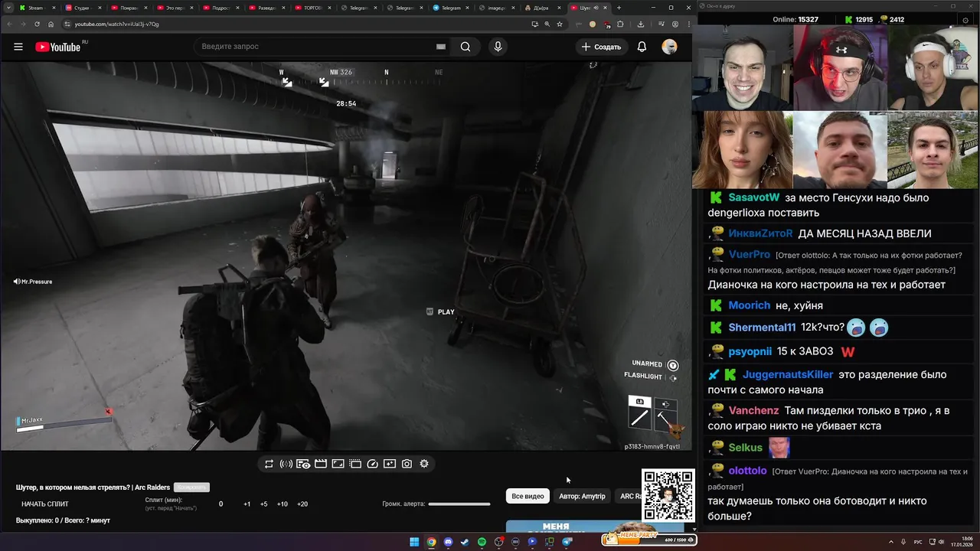This screenshot has width=980, height=551.
Task: Click the loop/repeat icon in player toolbar
Action: (x=269, y=464)
